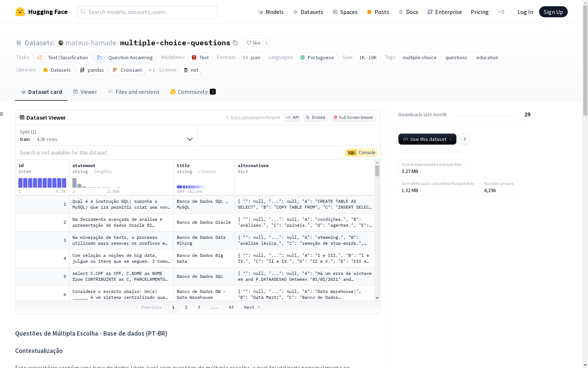Click the education tag
588x368 pixels.
point(487,57)
